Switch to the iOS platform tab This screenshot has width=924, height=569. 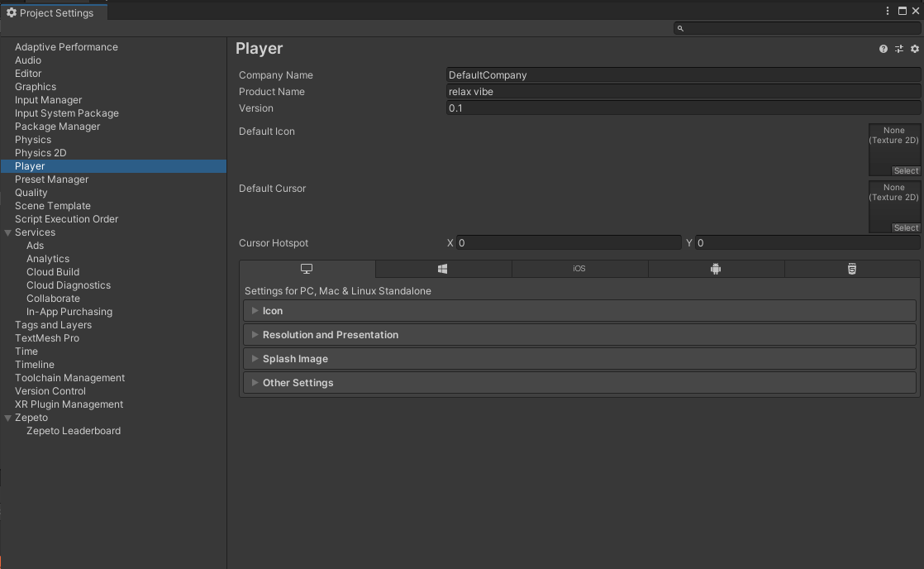(x=580, y=269)
